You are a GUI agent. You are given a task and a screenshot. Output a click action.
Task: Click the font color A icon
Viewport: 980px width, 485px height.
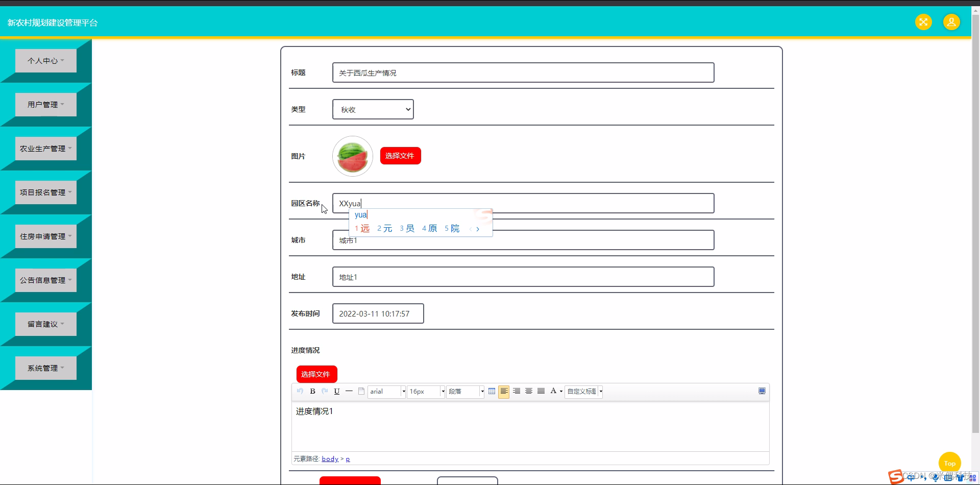(553, 391)
